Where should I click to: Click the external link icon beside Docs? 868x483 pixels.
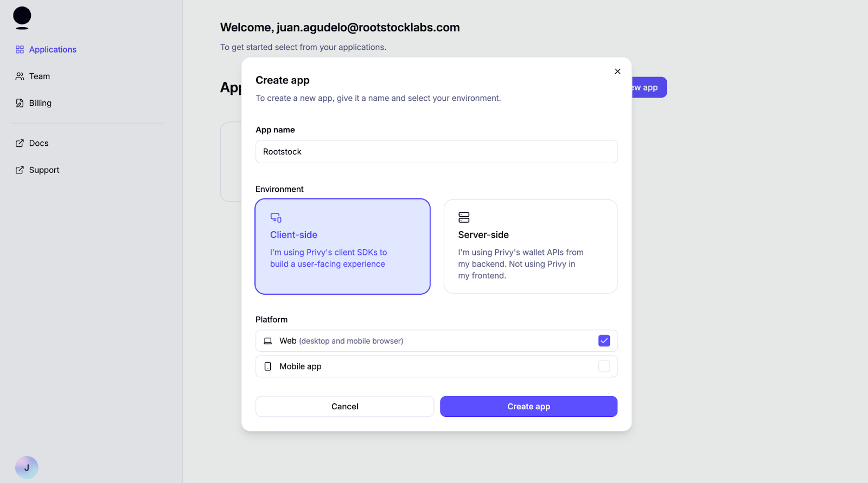[19, 143]
